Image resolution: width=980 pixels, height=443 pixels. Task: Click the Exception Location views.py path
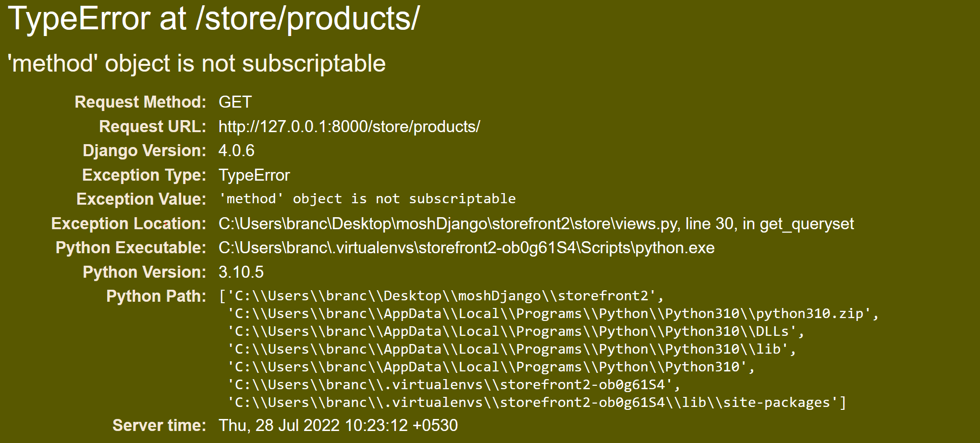point(536,224)
